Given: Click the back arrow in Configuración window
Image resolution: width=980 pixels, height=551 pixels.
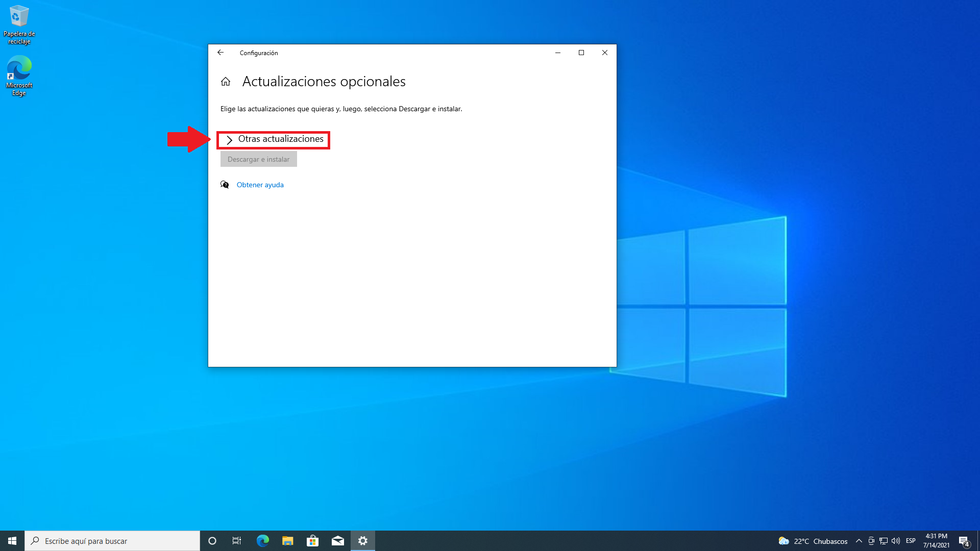Looking at the screenshot, I should (220, 53).
